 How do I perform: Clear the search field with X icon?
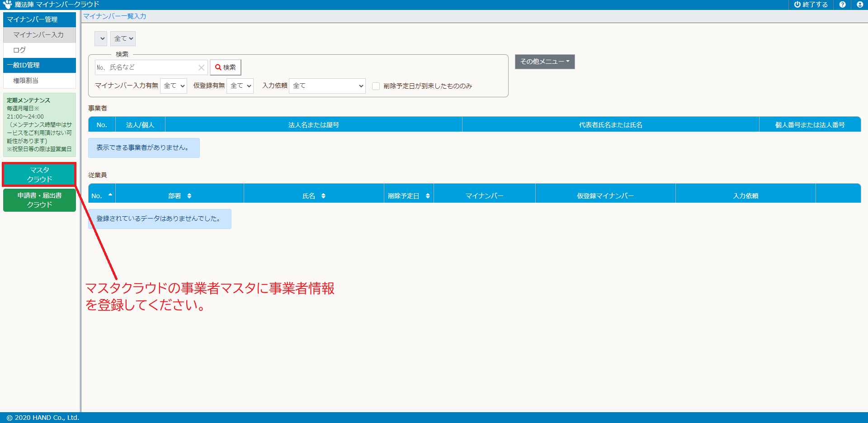click(x=202, y=67)
